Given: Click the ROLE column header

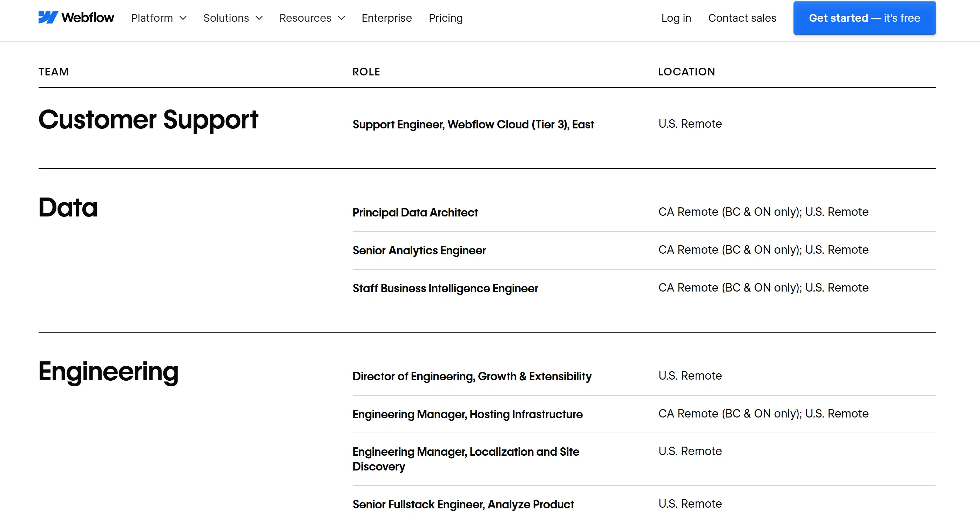Looking at the screenshot, I should coord(366,72).
